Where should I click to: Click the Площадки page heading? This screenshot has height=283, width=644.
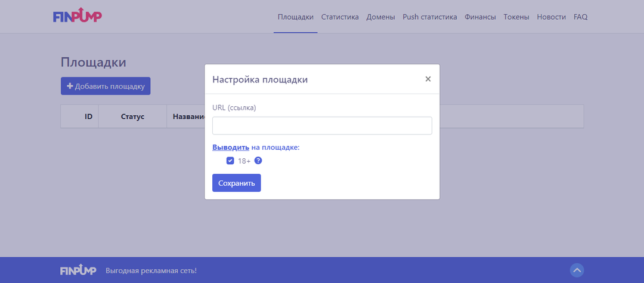tap(93, 63)
